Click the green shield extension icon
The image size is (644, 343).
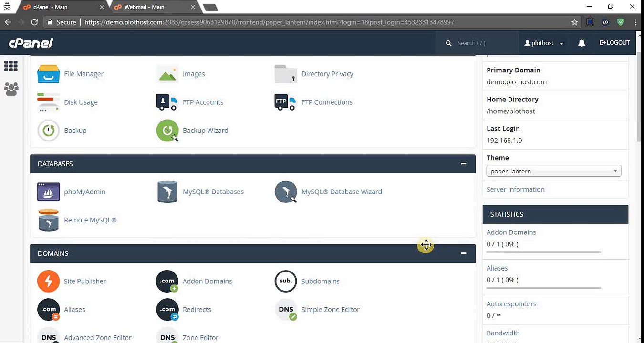pyautogui.click(x=621, y=22)
